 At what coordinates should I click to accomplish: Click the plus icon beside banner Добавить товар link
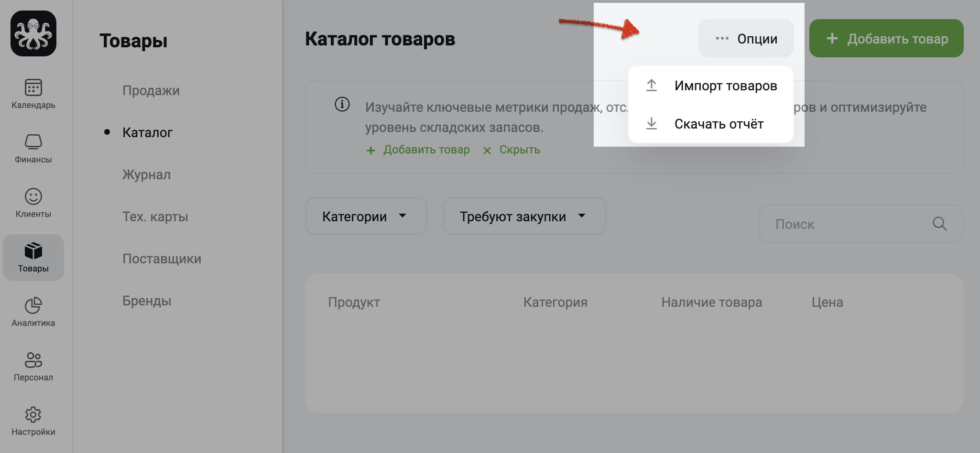[371, 151]
